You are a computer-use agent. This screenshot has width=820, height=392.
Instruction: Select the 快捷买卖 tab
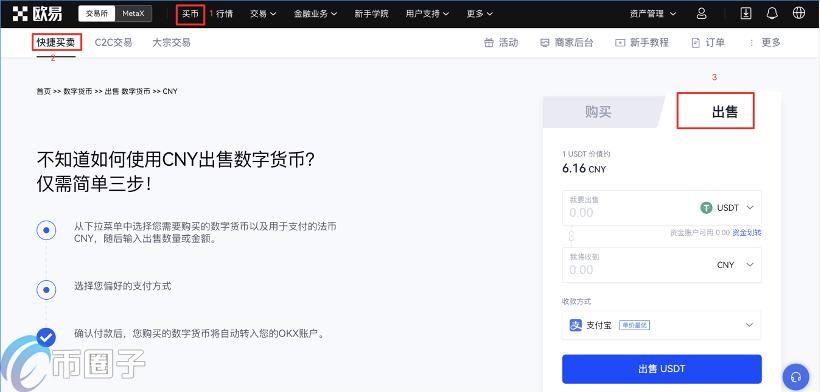tap(56, 43)
